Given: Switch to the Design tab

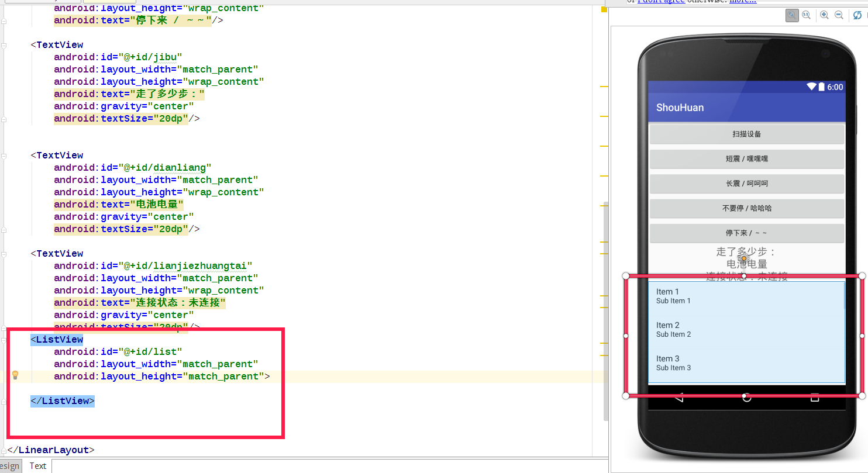Looking at the screenshot, I should (x=10, y=466).
